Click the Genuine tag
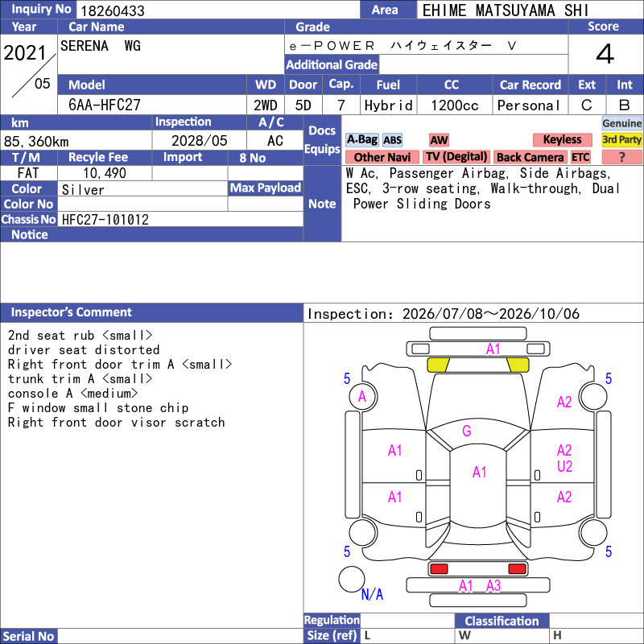Viewport: 644px width, 644px height. point(621,123)
